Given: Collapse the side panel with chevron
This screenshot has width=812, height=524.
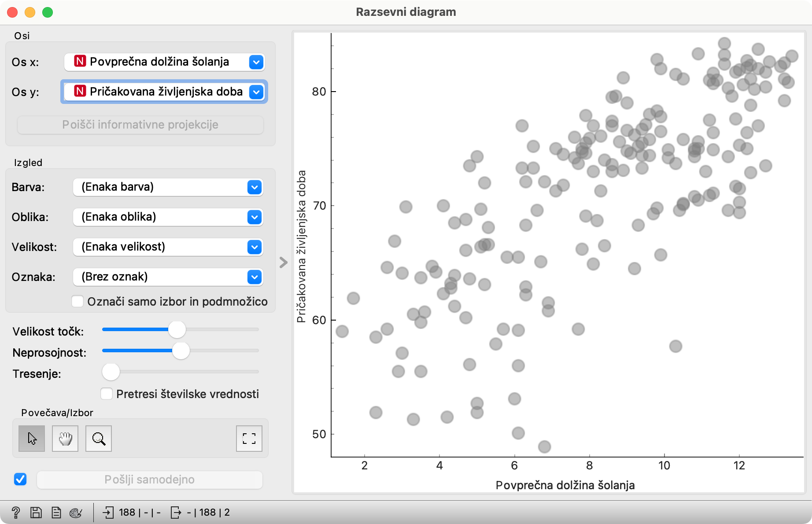Looking at the screenshot, I should (283, 262).
